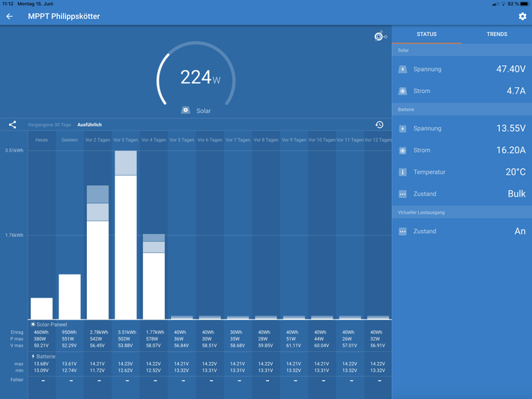Open settings with the gear icon

point(522,16)
